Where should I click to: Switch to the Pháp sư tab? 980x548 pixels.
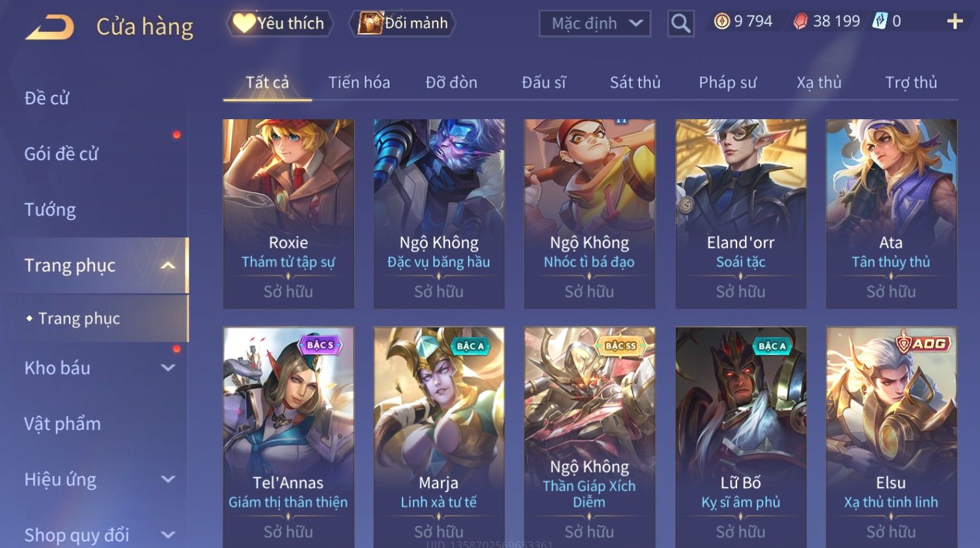[727, 83]
